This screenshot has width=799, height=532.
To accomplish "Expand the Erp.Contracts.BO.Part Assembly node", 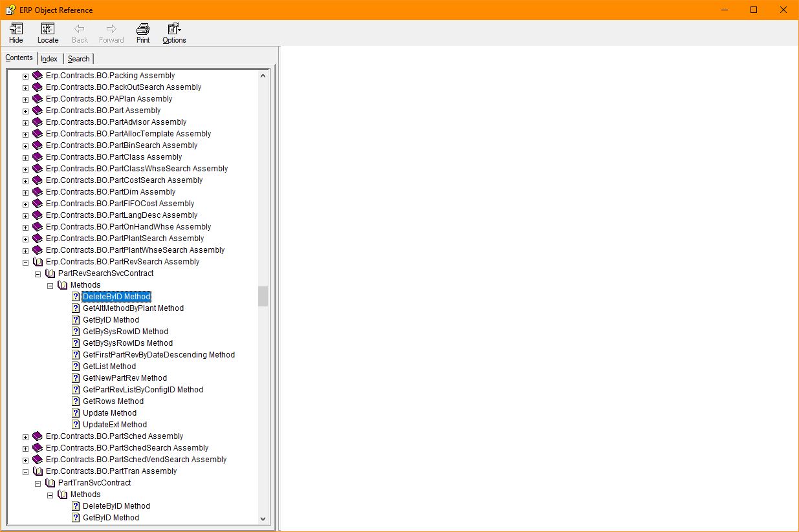I will (x=26, y=111).
